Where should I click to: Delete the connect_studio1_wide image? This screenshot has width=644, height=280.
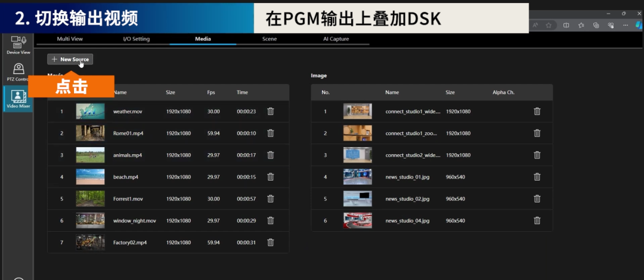pyautogui.click(x=537, y=111)
